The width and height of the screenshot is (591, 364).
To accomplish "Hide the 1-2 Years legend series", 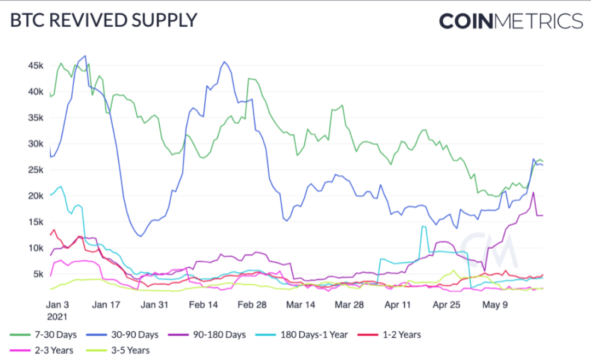I will (x=390, y=334).
